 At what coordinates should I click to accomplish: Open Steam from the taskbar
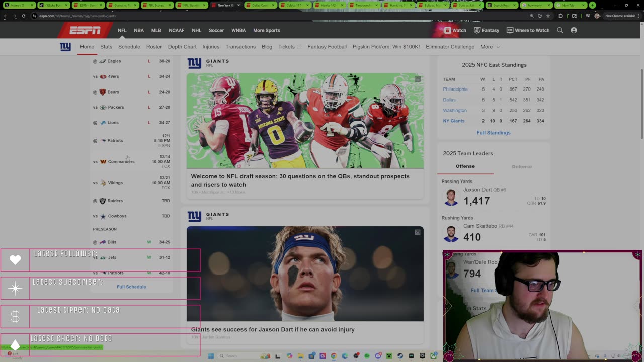[400, 356]
